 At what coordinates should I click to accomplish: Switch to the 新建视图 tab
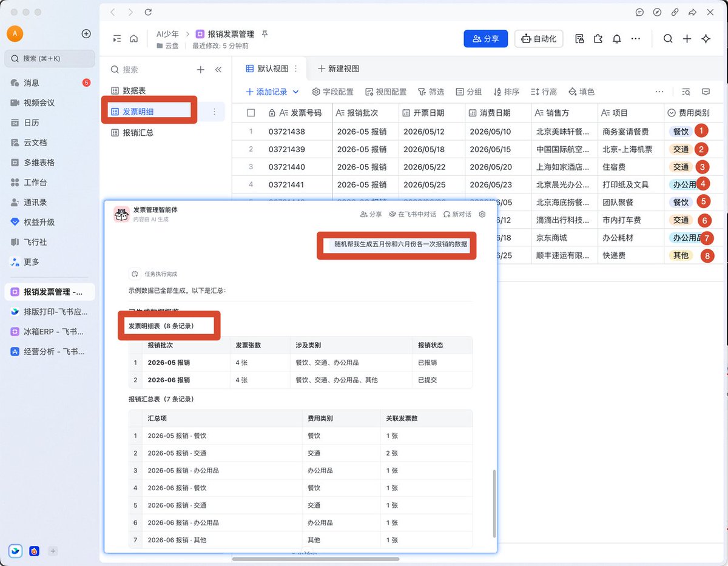pyautogui.click(x=338, y=69)
